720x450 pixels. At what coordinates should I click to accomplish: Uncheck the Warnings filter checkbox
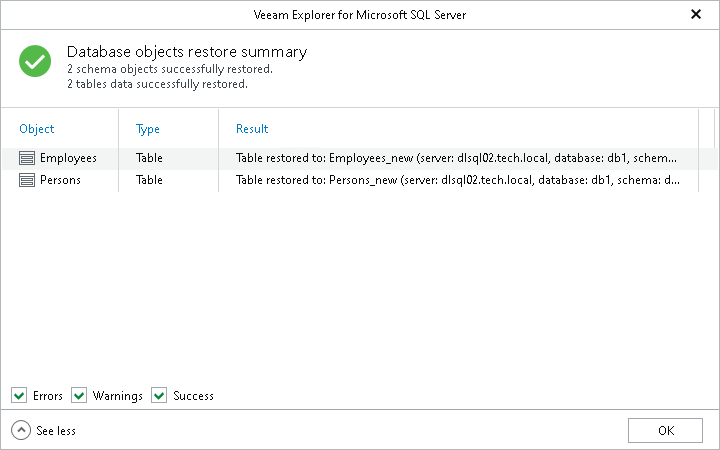coord(79,396)
